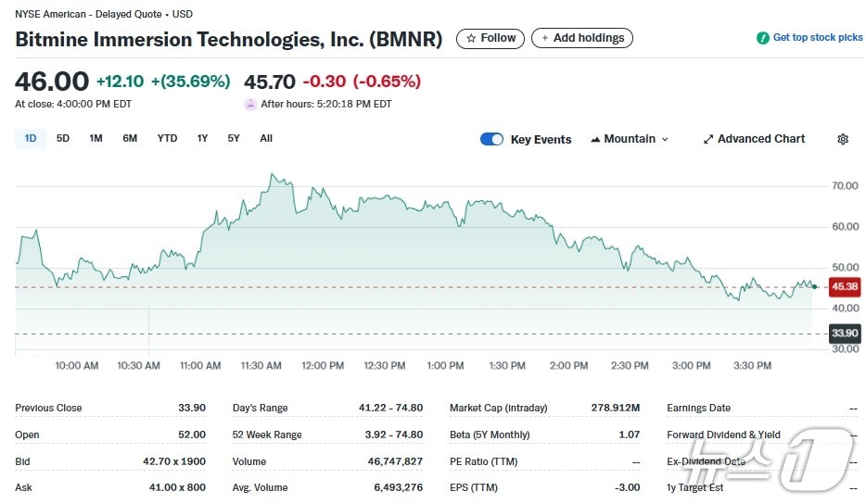Select the 1D time range tab
The width and height of the screenshot is (866, 504).
coord(31,139)
